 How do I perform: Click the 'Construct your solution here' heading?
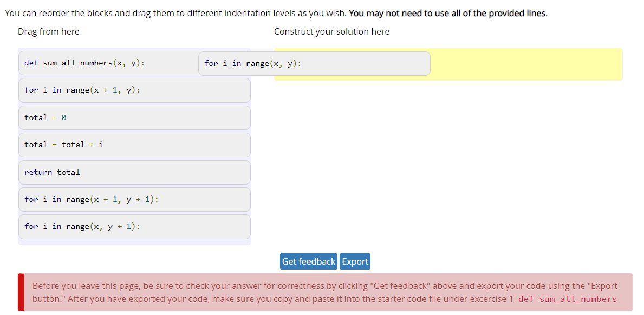tap(331, 31)
